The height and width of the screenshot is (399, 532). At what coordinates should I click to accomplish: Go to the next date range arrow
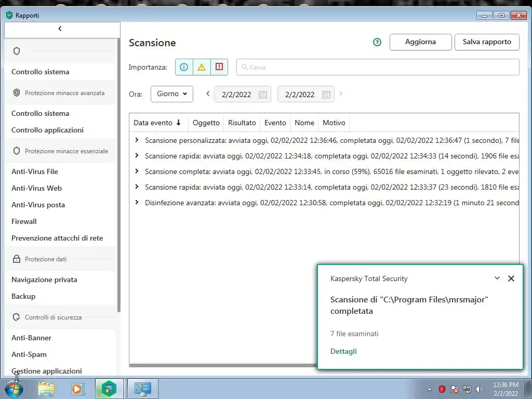[x=341, y=94]
